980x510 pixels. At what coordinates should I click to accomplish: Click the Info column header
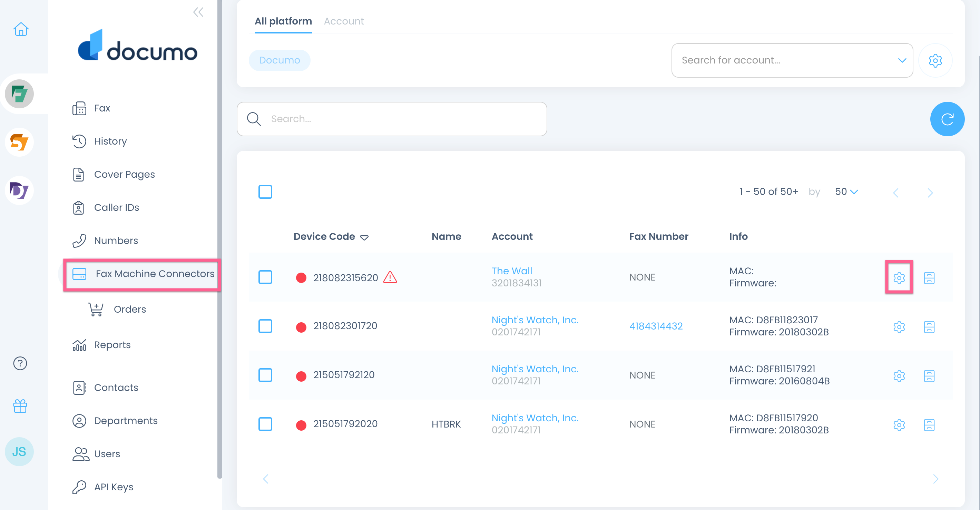738,237
